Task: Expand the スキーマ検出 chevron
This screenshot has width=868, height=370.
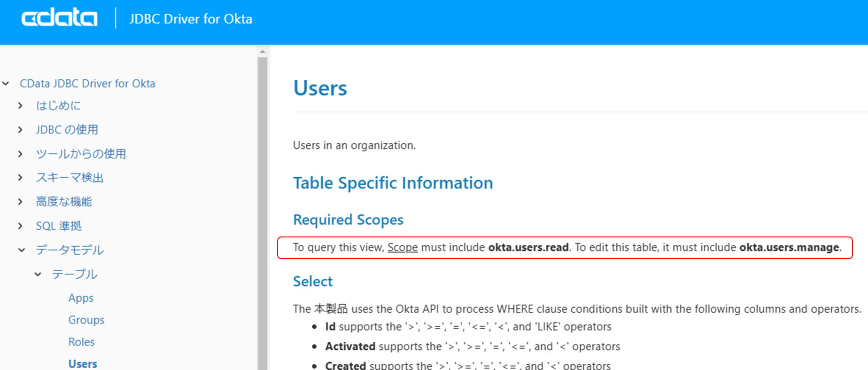Action: coord(20,178)
